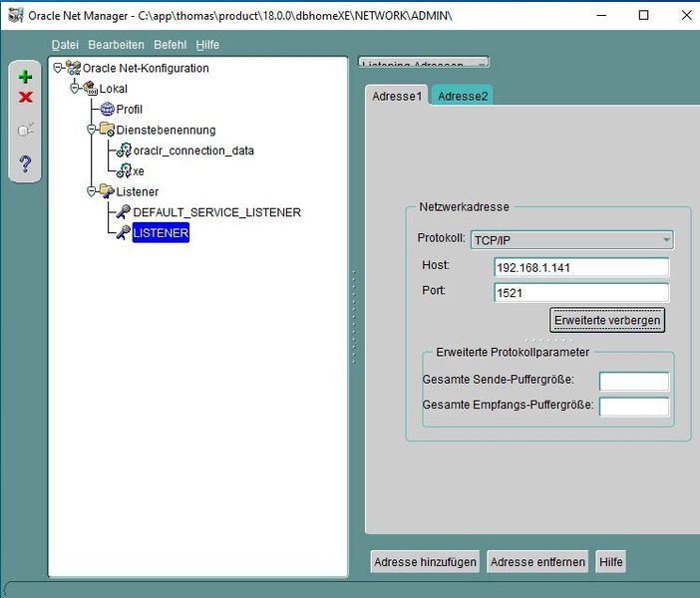The height and width of the screenshot is (598, 700).
Task: Maximize the Oracle Net Manager window
Action: (x=643, y=15)
